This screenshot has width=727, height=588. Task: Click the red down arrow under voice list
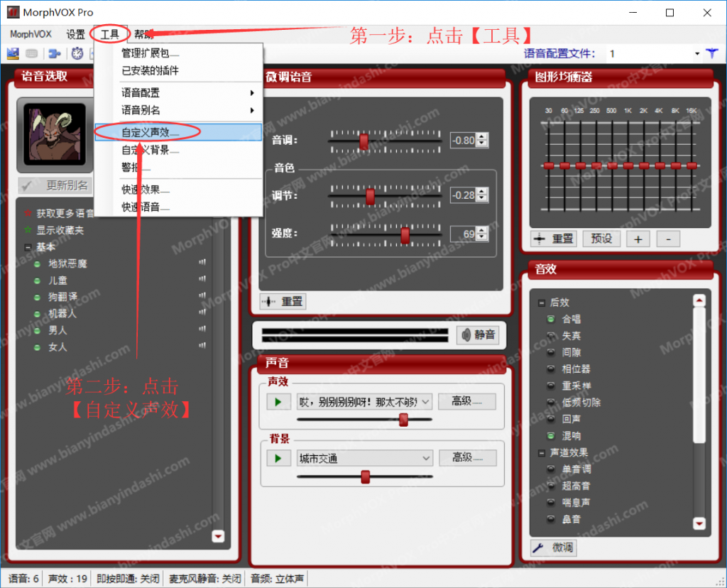218,536
